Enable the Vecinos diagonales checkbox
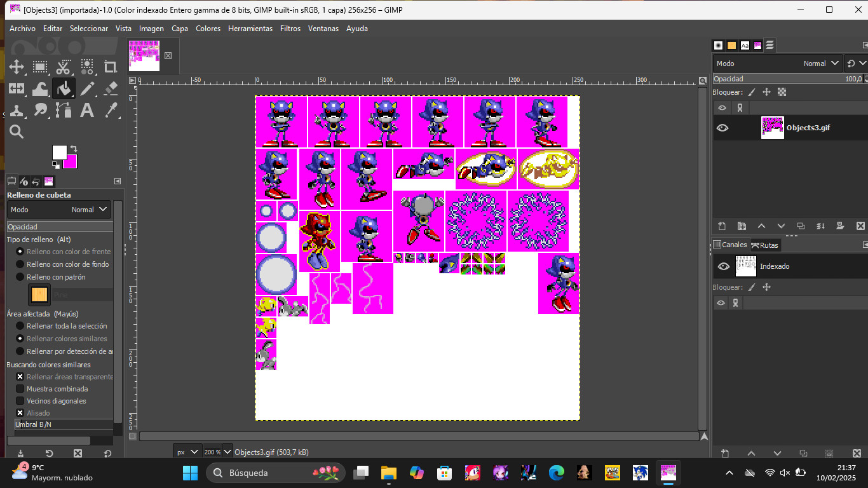The width and height of the screenshot is (868, 488). 20,401
